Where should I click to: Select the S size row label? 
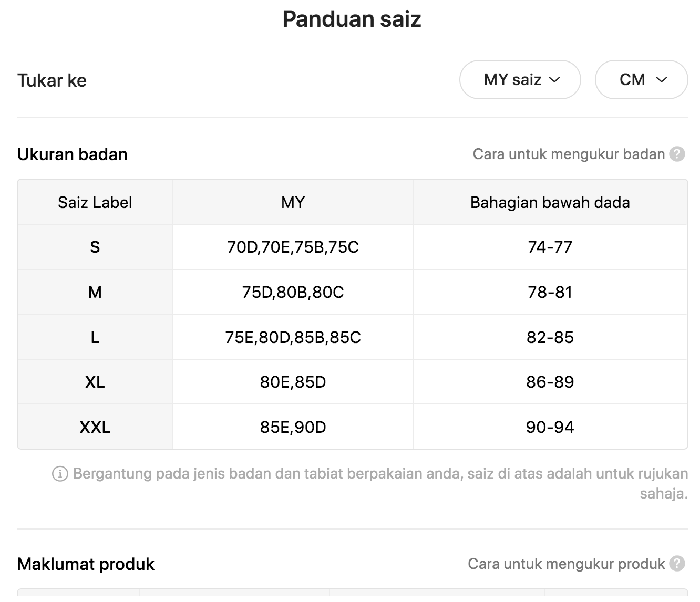95,247
